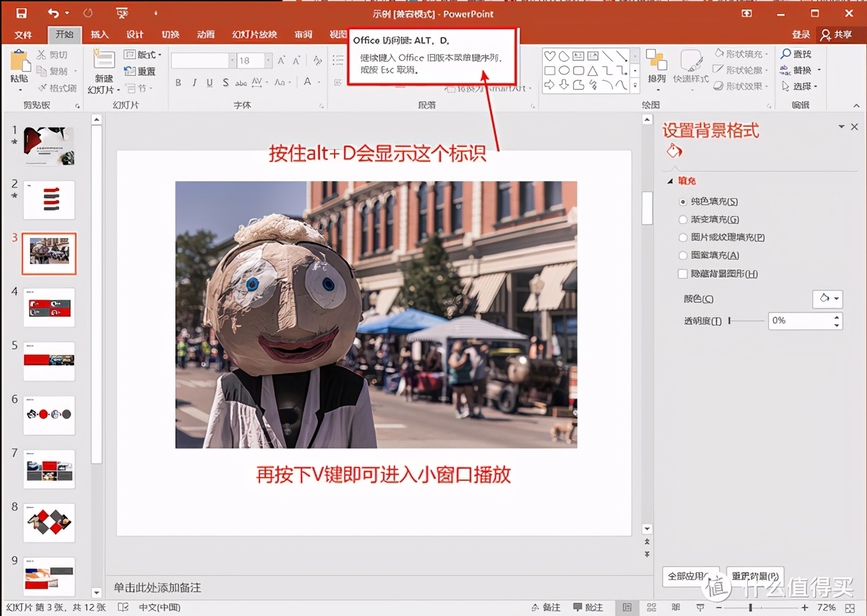Select the 纯色填充 (solid fill) option
867x616 pixels.
682,201
